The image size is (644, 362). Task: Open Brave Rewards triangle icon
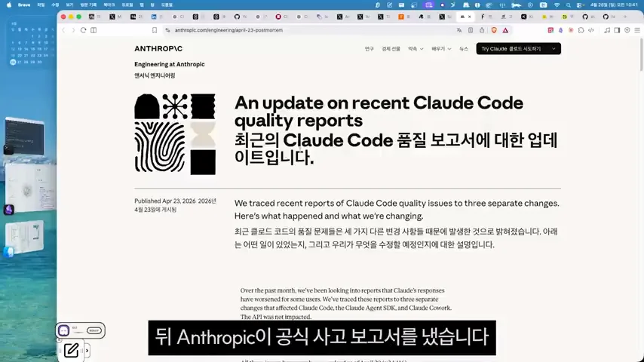[x=505, y=30]
